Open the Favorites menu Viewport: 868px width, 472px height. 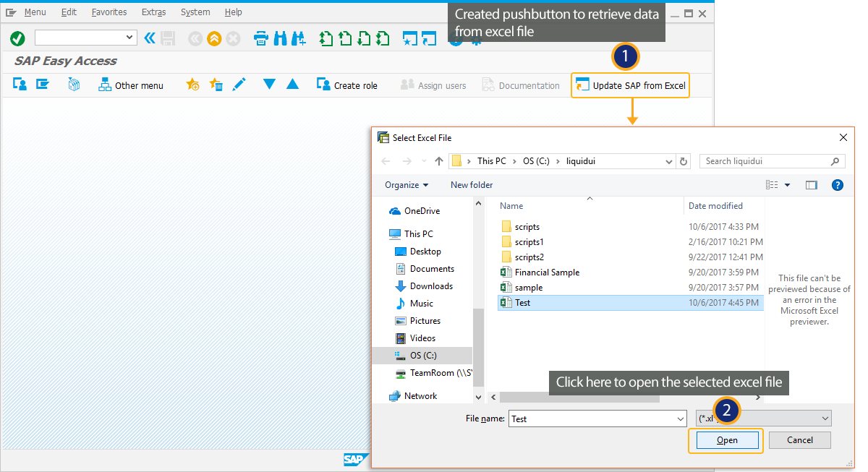point(109,12)
